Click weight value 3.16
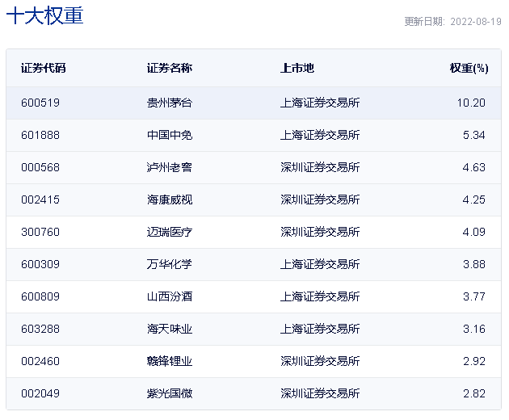509x420 pixels. click(x=474, y=329)
